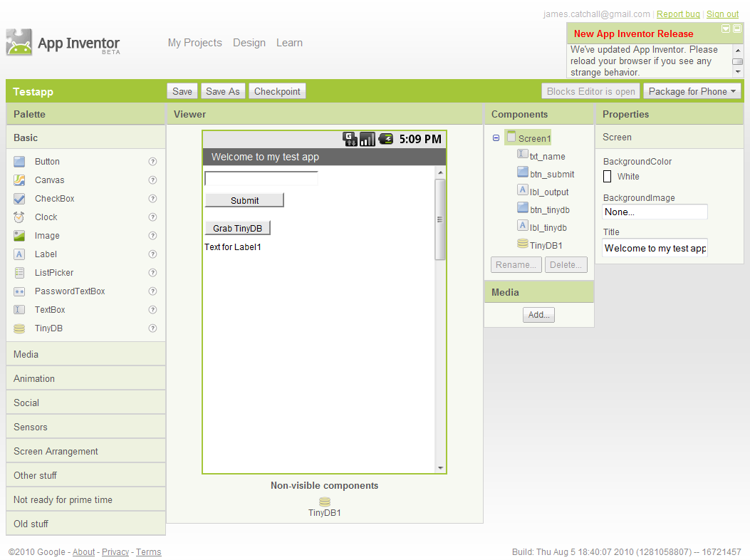The image size is (750, 560).
Task: Click the help icon beside Button
Action: click(x=152, y=162)
